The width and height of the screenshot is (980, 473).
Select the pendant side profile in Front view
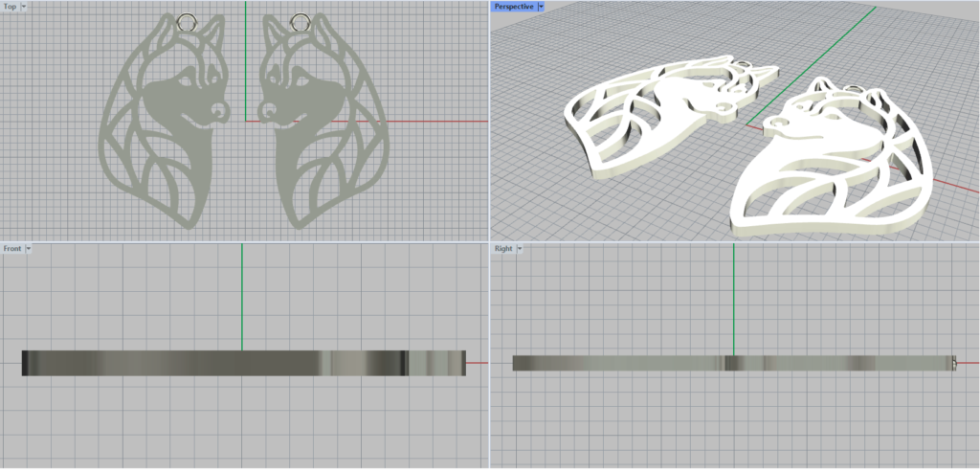(244, 363)
